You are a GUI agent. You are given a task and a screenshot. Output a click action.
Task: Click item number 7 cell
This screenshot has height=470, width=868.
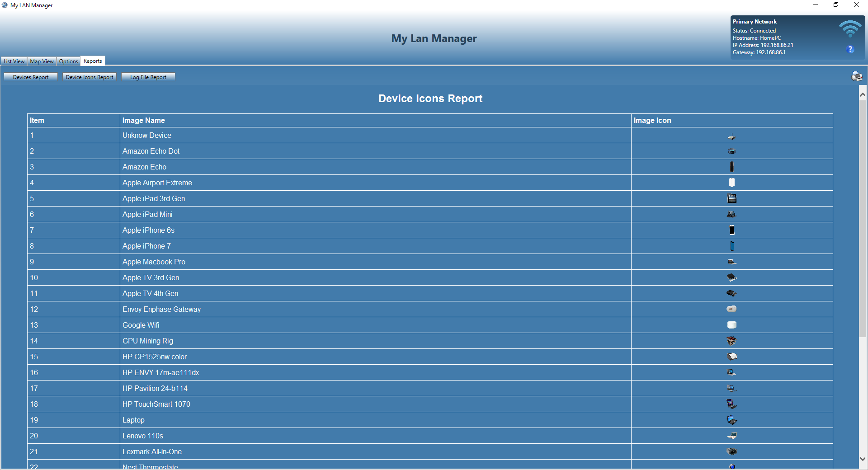73,230
